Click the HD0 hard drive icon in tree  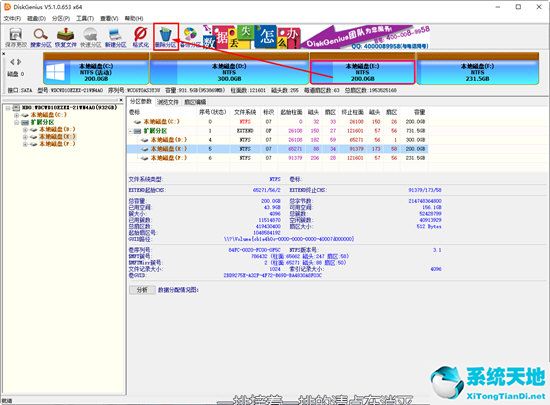click(x=16, y=107)
